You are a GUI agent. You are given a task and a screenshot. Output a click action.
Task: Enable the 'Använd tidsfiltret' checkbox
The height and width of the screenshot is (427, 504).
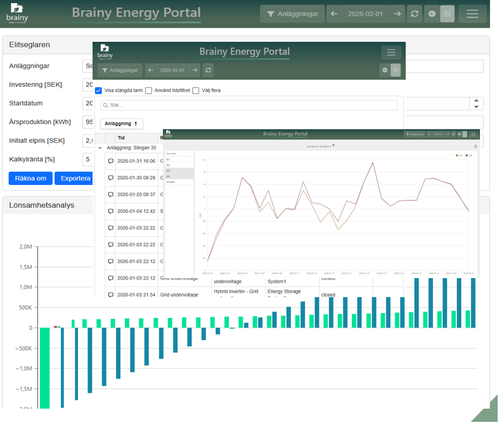tap(148, 91)
